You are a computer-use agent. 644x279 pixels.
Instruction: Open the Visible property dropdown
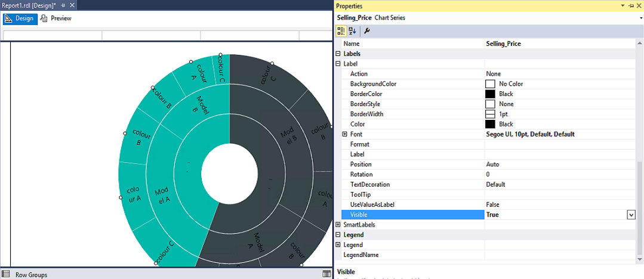631,215
